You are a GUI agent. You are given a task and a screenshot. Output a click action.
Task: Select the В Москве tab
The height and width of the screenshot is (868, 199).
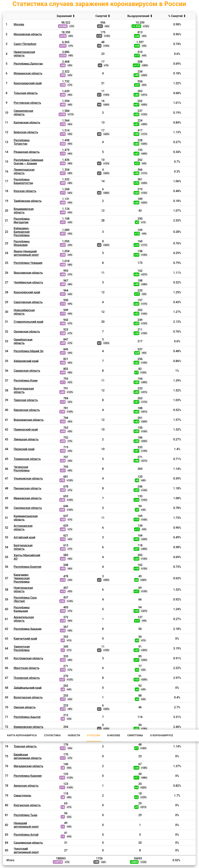[x=114, y=735]
